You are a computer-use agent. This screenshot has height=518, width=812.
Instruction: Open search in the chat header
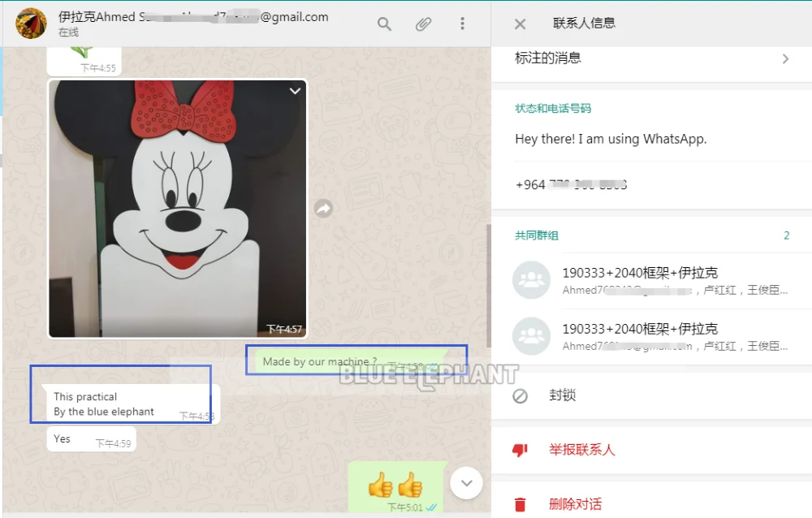coord(384,24)
